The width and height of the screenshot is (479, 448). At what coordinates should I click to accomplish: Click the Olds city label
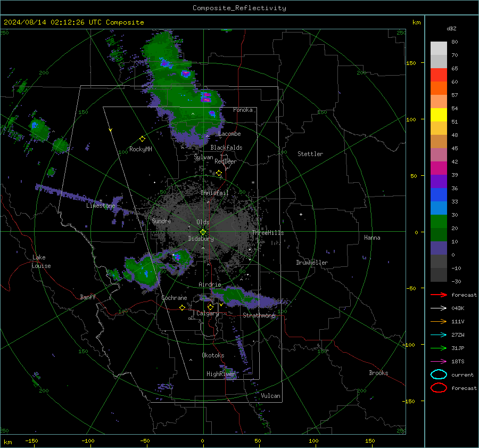point(203,222)
